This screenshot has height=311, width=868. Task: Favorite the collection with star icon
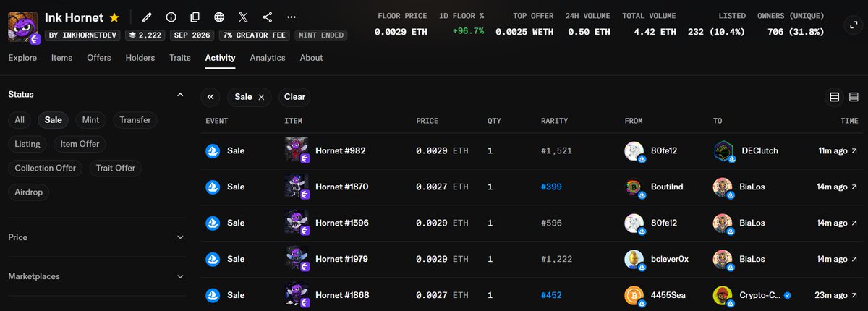(114, 17)
